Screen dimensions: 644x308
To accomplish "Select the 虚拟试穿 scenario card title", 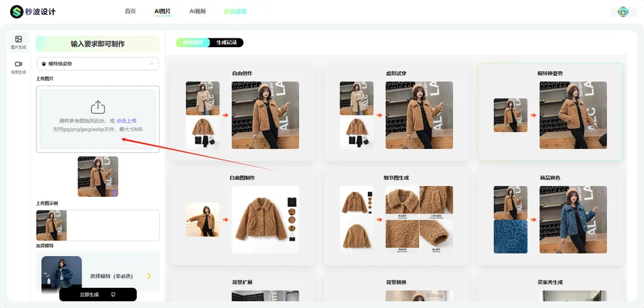I will tap(396, 73).
